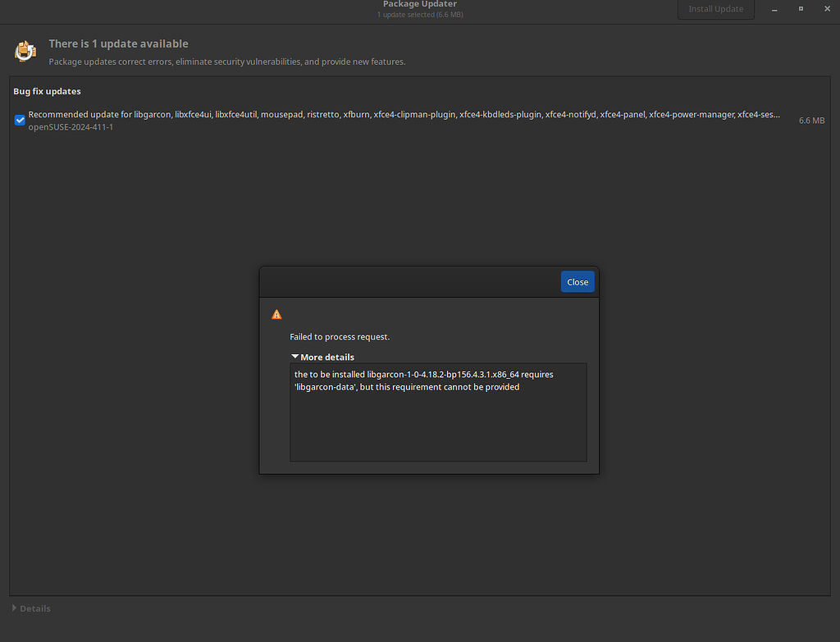Image resolution: width=840 pixels, height=642 pixels.
Task: Click the Failed to process request message
Action: coord(340,336)
